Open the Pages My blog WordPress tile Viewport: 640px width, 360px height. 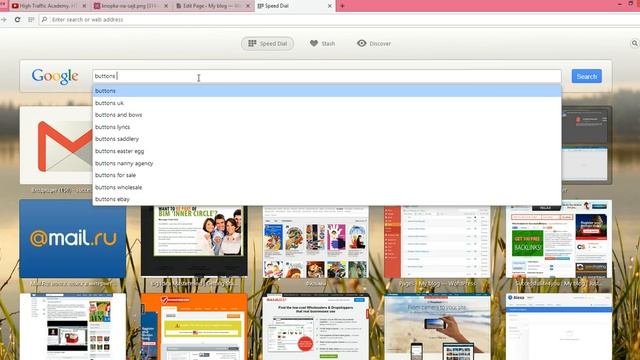point(437,242)
